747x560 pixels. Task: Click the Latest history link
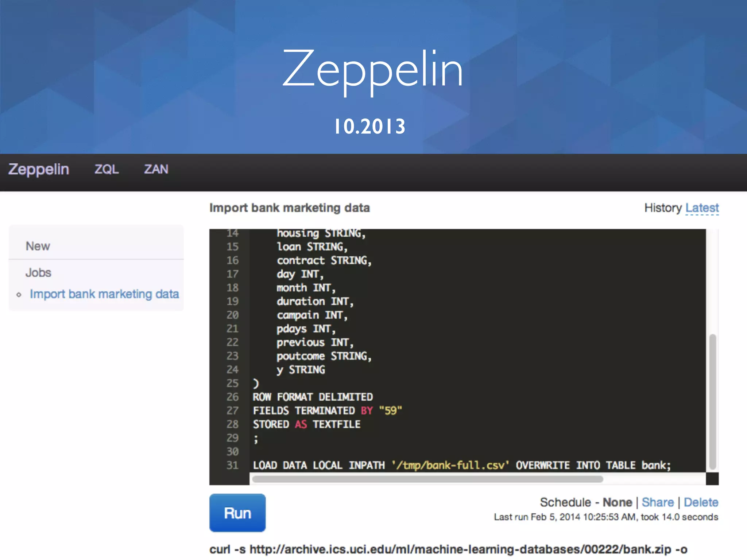(702, 208)
